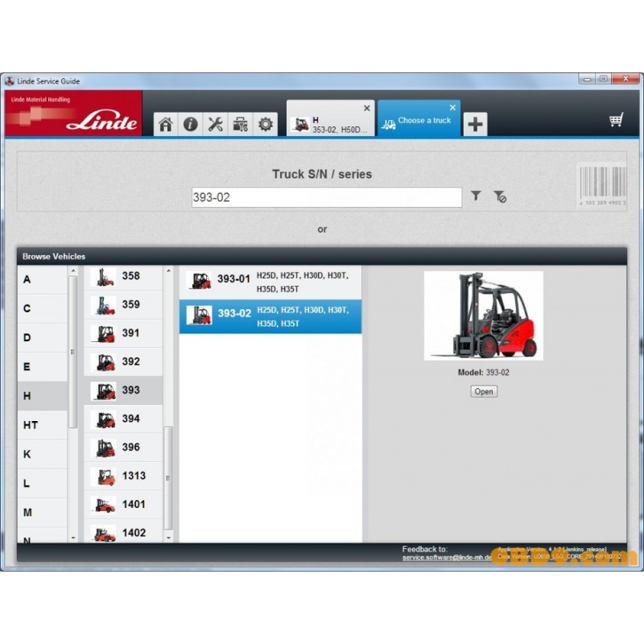Select vehicle category D

(x=42, y=337)
